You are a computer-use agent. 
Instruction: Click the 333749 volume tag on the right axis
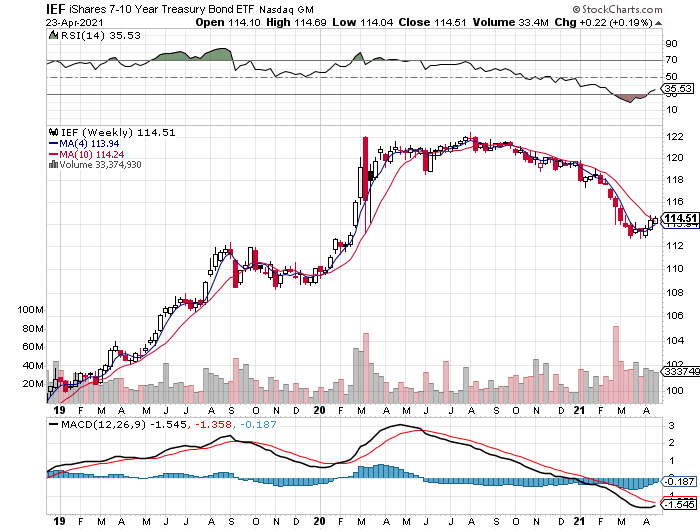tap(681, 371)
